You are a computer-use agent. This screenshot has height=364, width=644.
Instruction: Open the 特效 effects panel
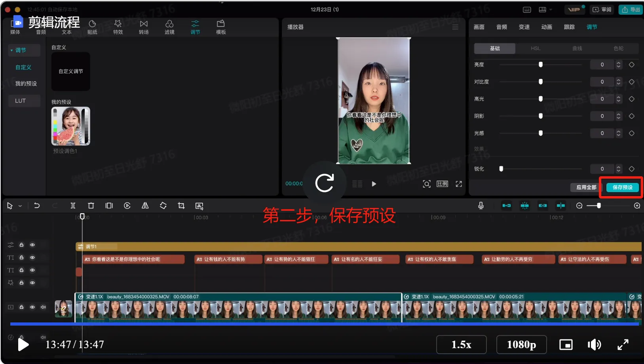(x=118, y=27)
